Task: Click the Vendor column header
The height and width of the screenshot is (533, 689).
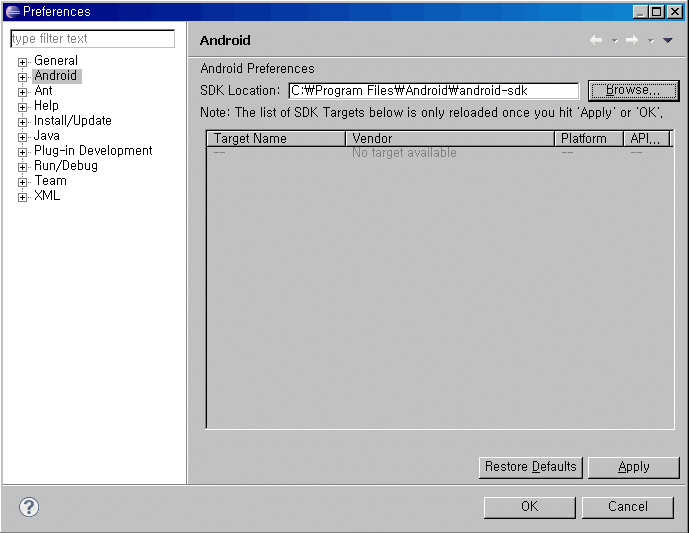Action: tap(450, 138)
